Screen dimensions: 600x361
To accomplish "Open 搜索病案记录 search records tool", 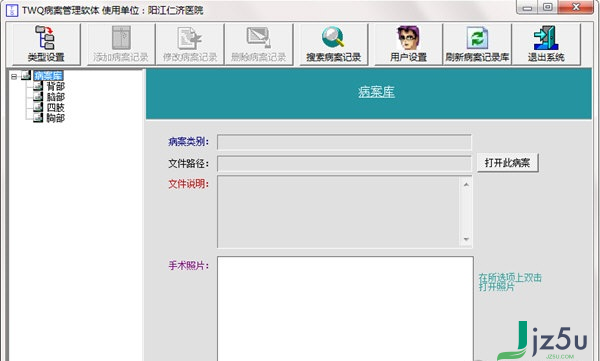I will tap(333, 44).
